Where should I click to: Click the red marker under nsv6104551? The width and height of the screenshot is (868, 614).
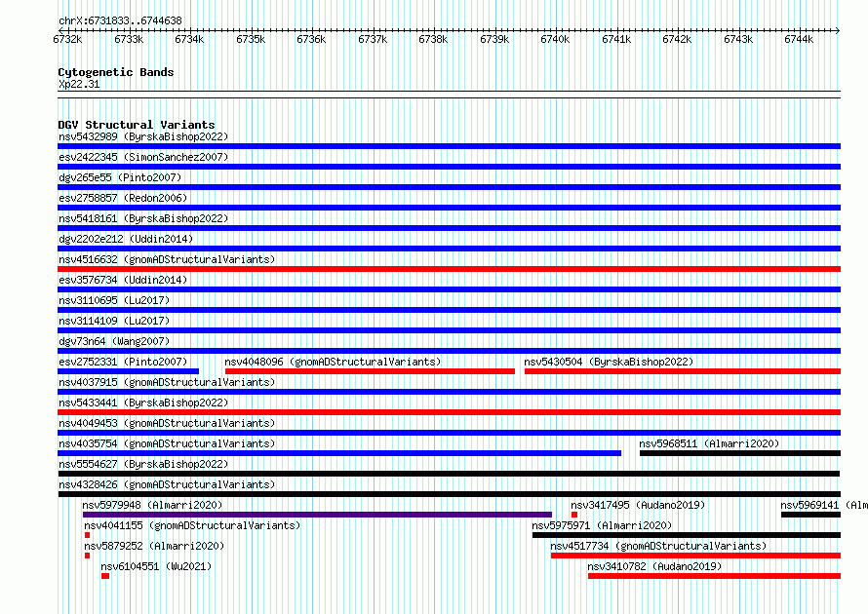[105, 576]
